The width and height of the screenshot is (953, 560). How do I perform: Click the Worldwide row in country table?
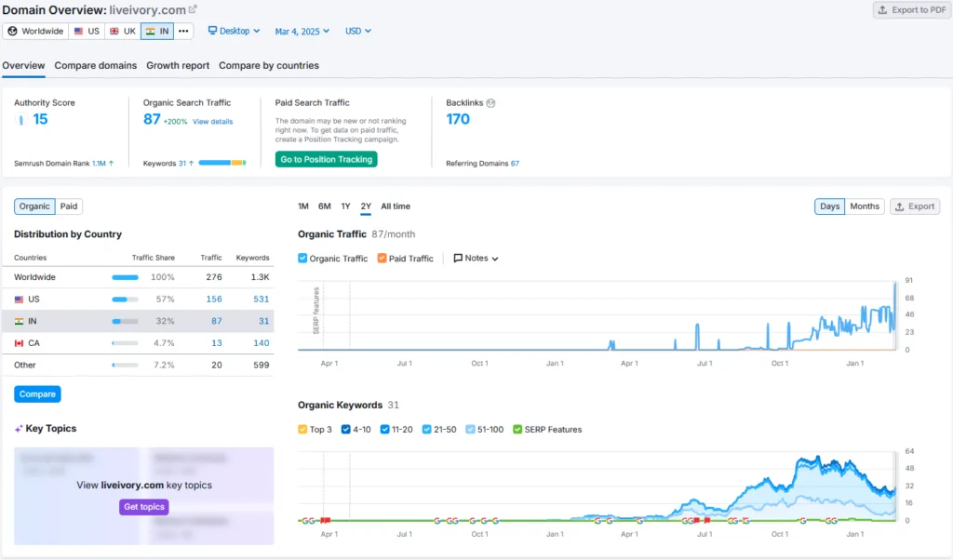(x=138, y=277)
